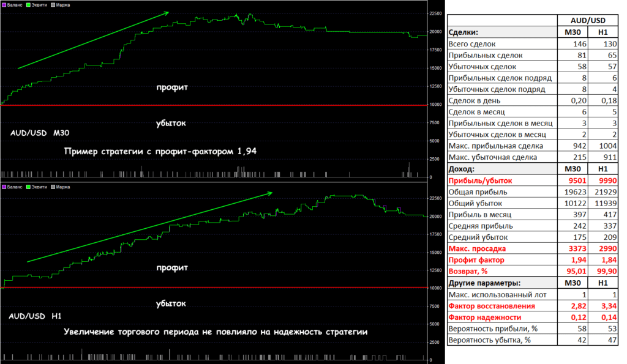This screenshot has width=627, height=364.
Task: Toggle the Маржа bars display on the M30 chart
Action: click(x=52, y=5)
